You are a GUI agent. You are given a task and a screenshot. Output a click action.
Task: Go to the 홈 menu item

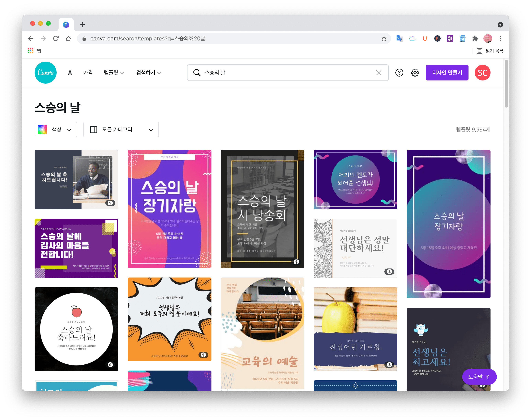[x=70, y=73]
